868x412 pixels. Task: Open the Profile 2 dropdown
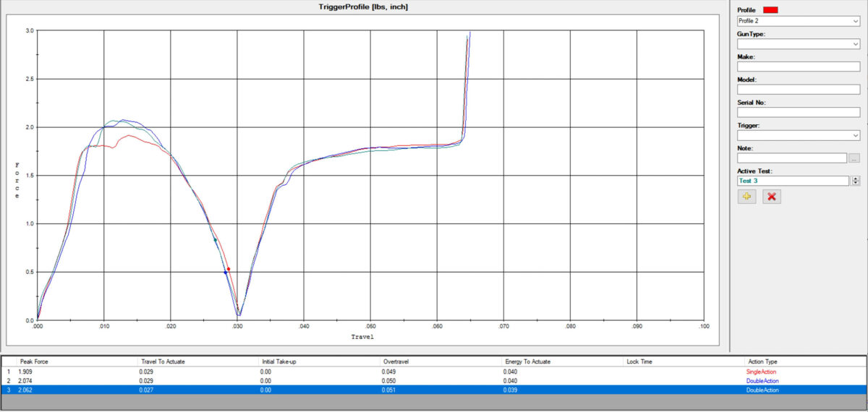click(798, 21)
